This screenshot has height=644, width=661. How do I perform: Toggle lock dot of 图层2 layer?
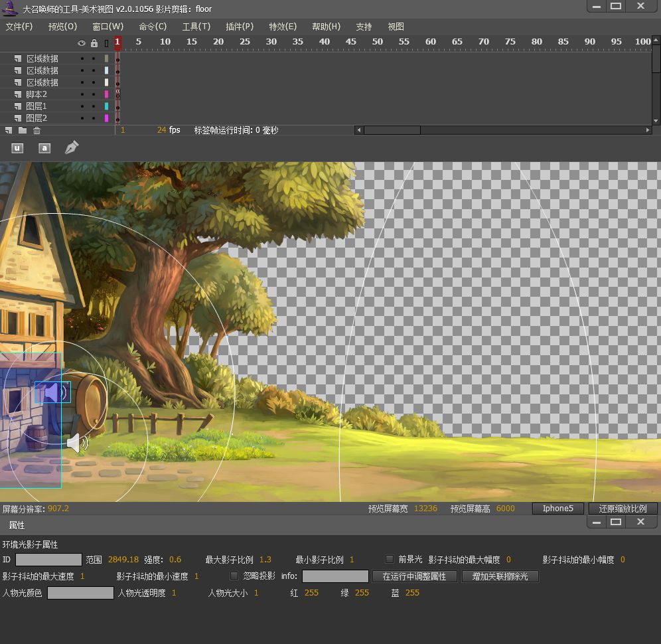coord(94,118)
